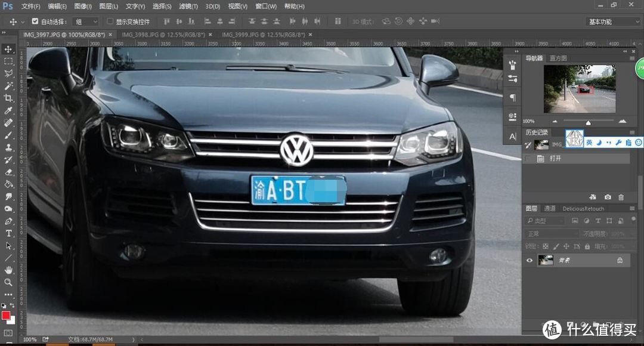Image resolution: width=644 pixels, height=346 pixels.
Task: Delete current state with history trash icon
Action: coord(621,197)
